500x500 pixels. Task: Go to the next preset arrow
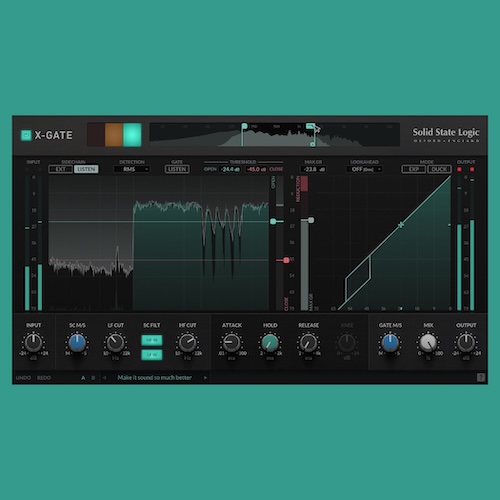tap(205, 378)
